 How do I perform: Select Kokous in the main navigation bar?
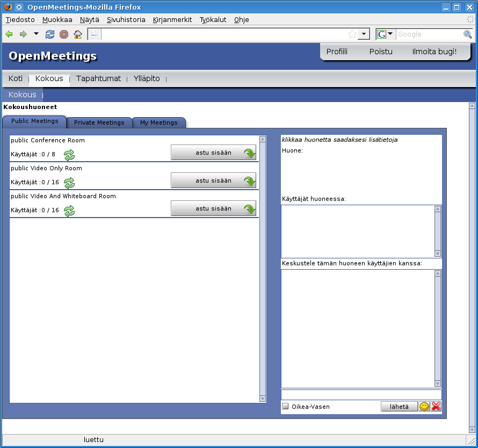[49, 78]
